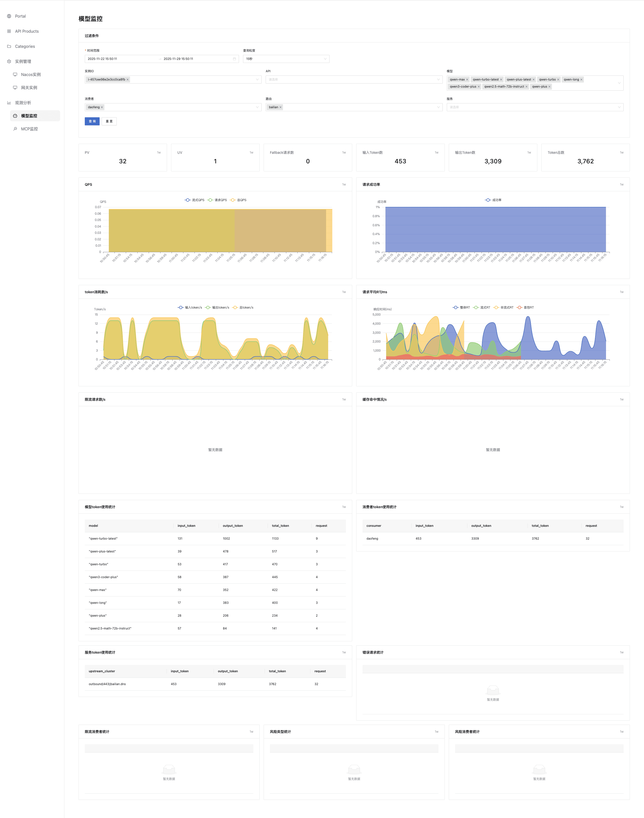This screenshot has height=818, width=644.
Task: Click the 重置 button
Action: 109,121
